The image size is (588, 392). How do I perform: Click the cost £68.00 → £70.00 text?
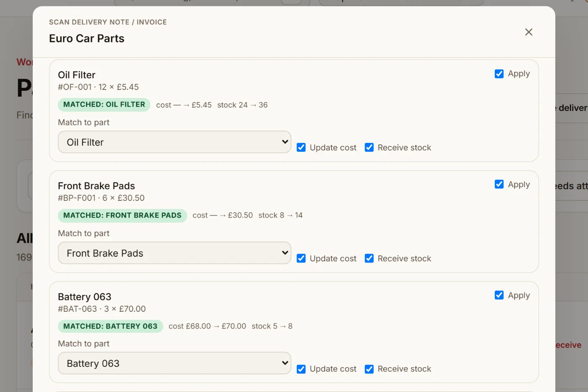click(207, 326)
